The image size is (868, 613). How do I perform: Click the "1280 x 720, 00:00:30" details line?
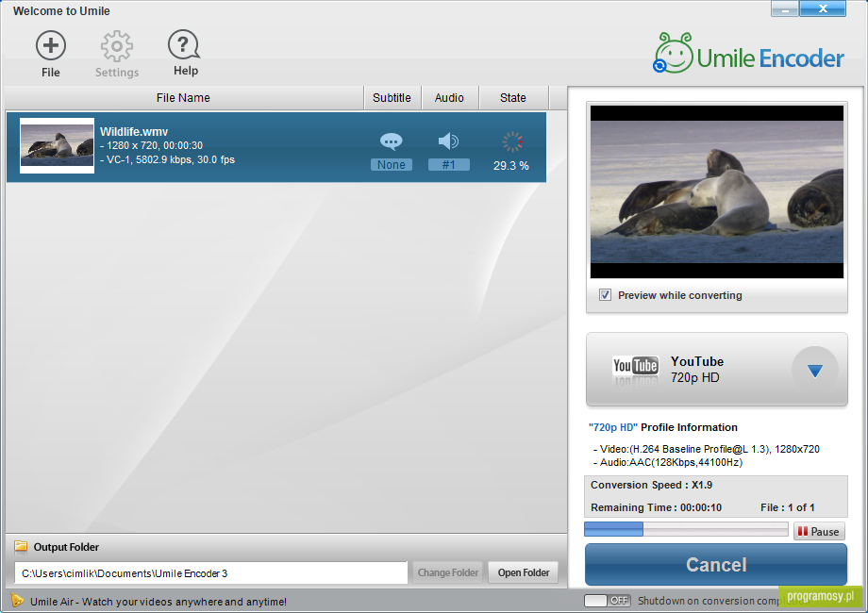coord(152,145)
